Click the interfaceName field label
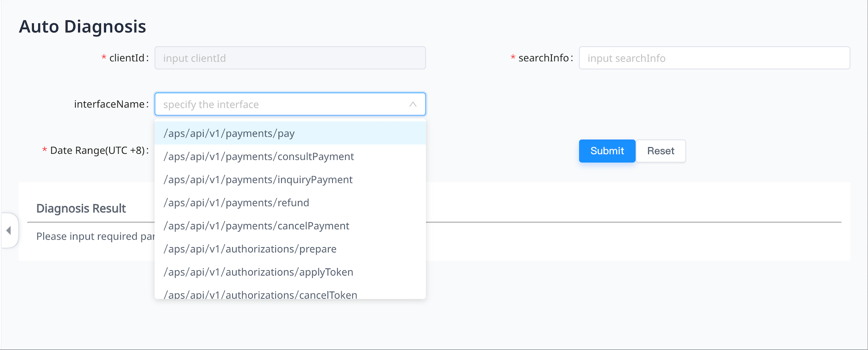 pyautogui.click(x=109, y=105)
